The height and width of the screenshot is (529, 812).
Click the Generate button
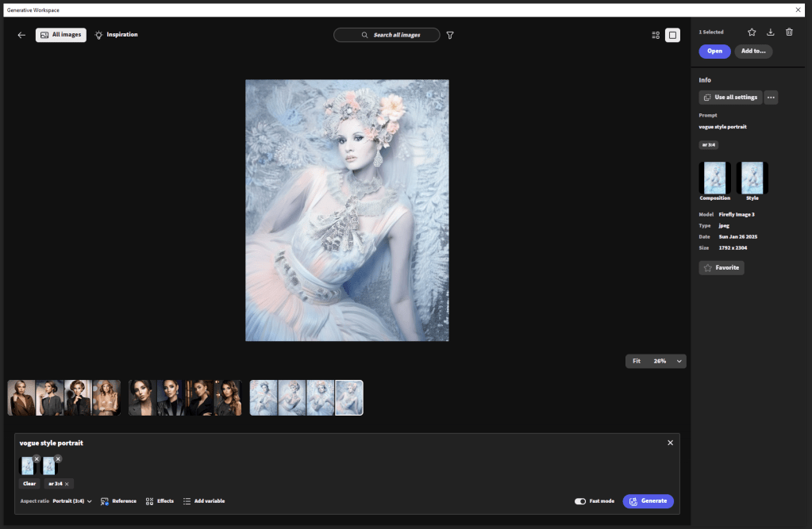648,501
